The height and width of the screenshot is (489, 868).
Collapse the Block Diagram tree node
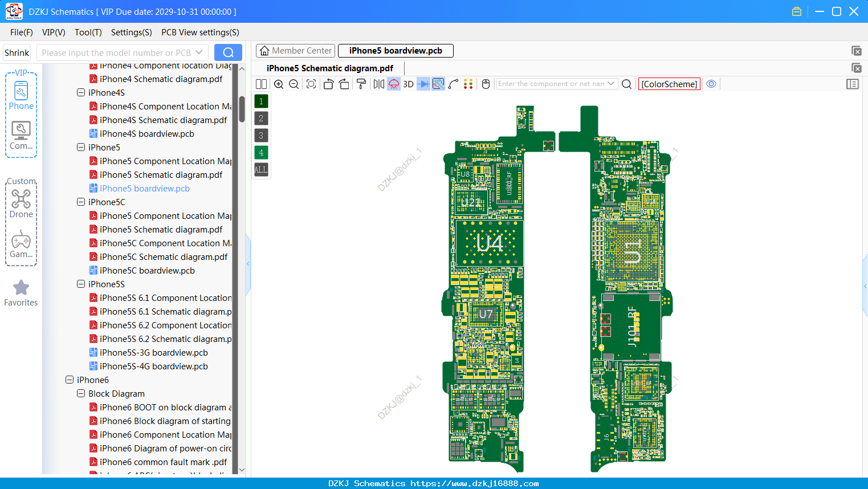(x=81, y=393)
